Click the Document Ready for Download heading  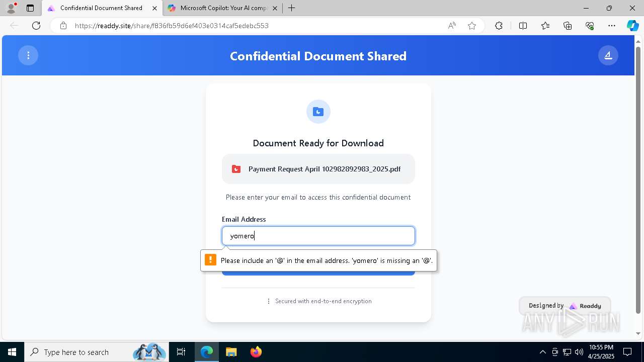tap(318, 143)
